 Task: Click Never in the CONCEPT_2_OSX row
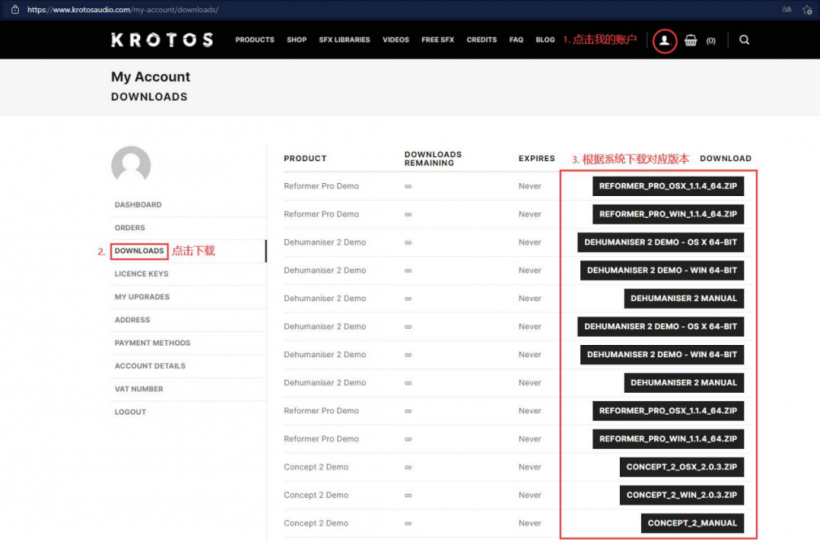pos(530,467)
